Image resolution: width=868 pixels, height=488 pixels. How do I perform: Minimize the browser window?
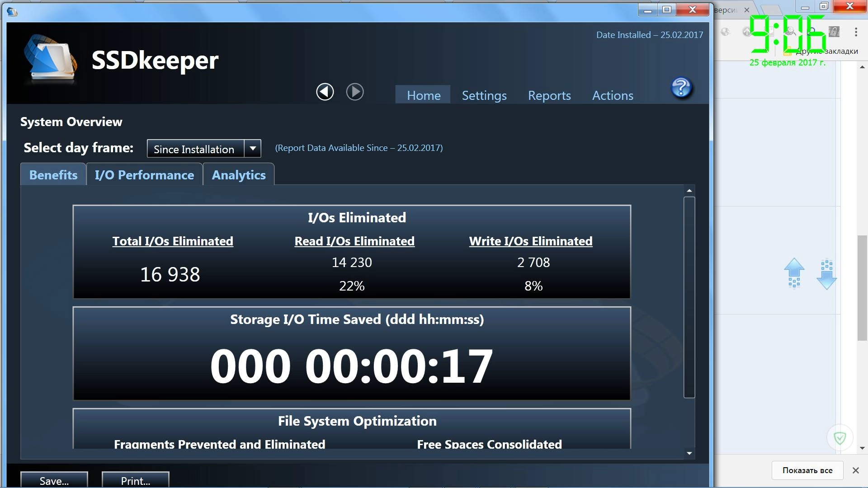pyautogui.click(x=805, y=6)
